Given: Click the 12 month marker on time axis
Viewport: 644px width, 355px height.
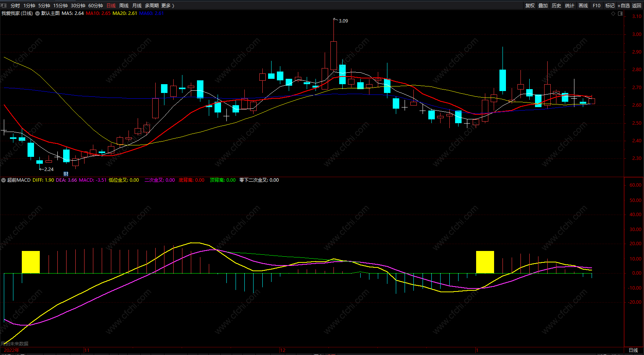Looking at the screenshot, I should [x=283, y=350].
